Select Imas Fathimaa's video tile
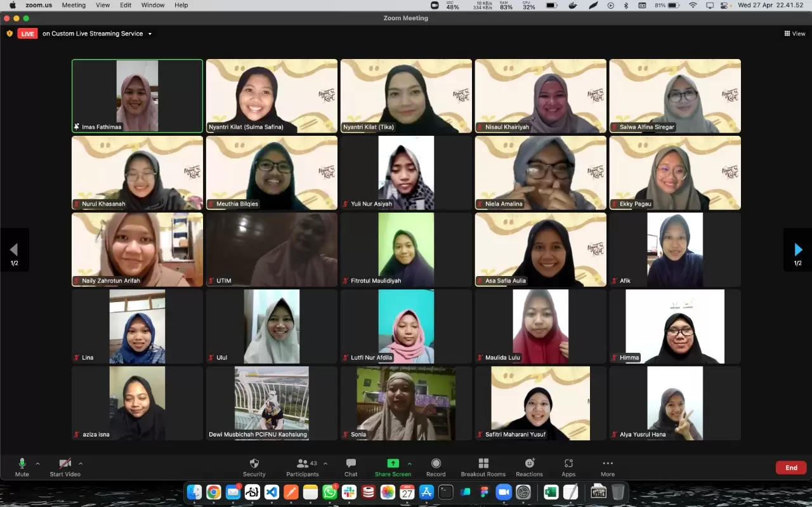This screenshot has width=812, height=507. (137, 96)
